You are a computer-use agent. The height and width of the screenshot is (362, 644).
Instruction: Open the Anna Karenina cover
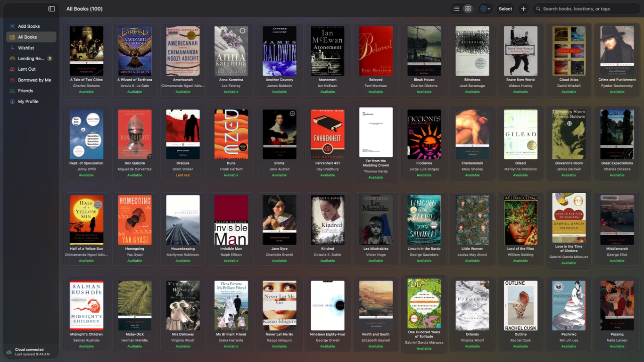(231, 51)
